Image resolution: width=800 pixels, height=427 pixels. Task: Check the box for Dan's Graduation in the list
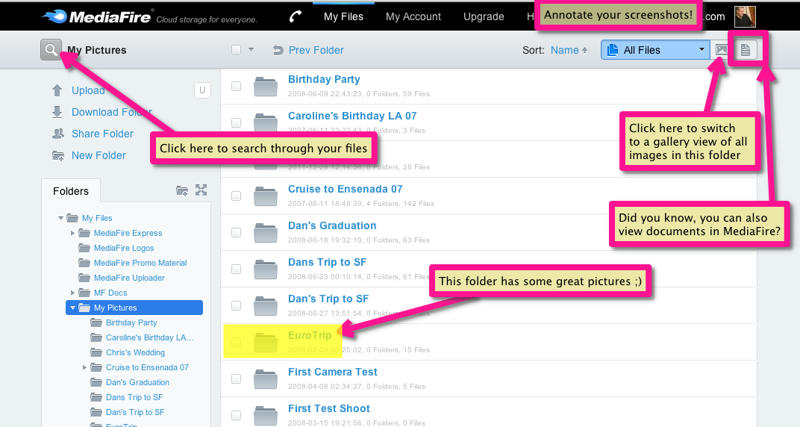click(x=236, y=232)
